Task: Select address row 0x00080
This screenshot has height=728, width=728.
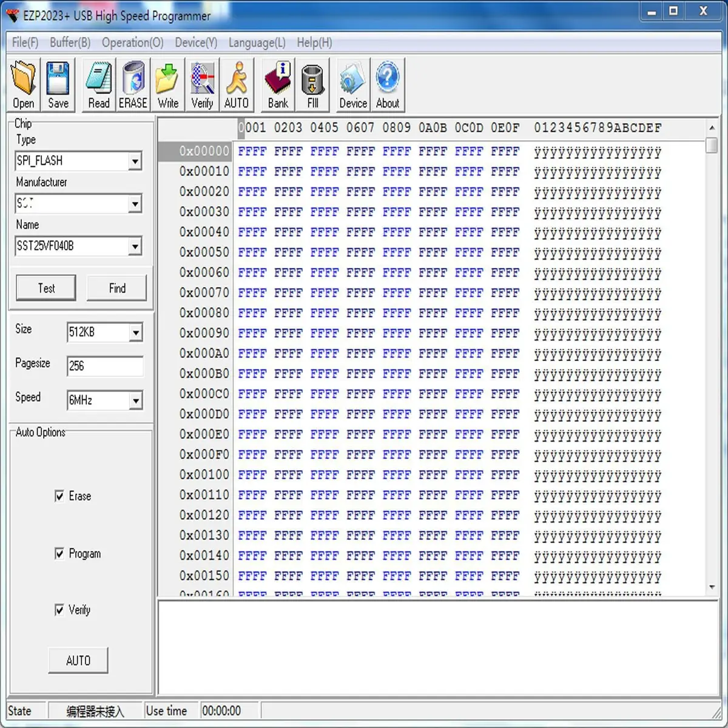Action: (204, 312)
